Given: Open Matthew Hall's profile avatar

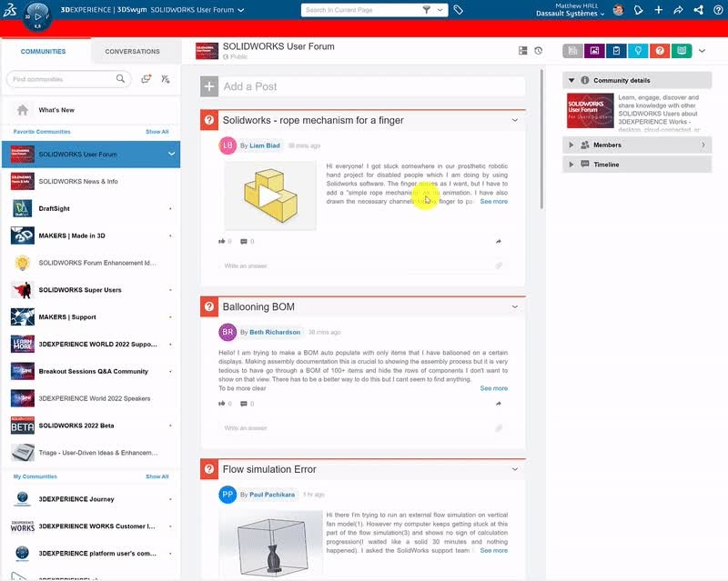Looking at the screenshot, I should [618, 10].
